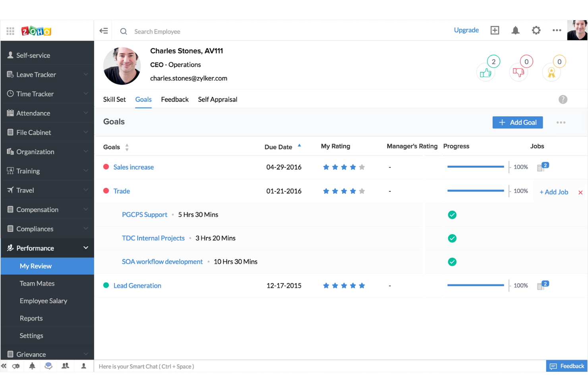
Task: Open the Self Appraisal tab
Action: click(217, 99)
